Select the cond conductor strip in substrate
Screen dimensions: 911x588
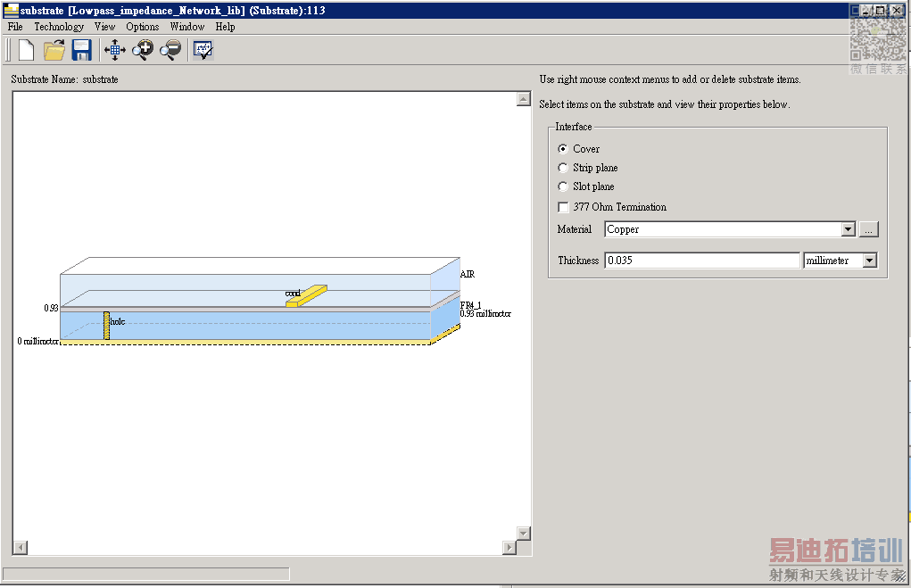[306, 295]
